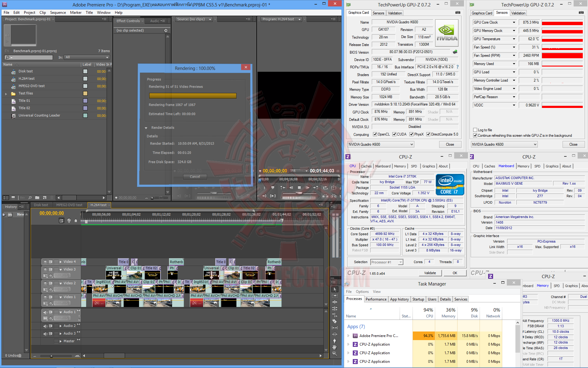Select the Track Select tool
This screenshot has height=368, width=588.
coord(334,296)
